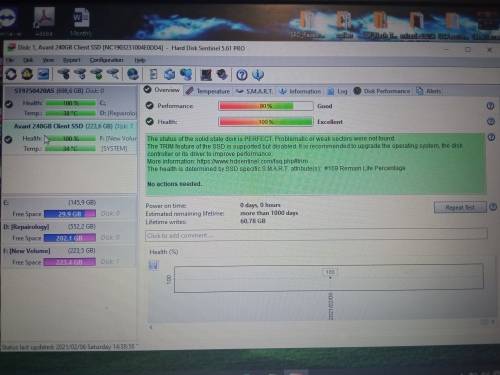Click the checkmark icon next to Performance

pyautogui.click(x=150, y=105)
